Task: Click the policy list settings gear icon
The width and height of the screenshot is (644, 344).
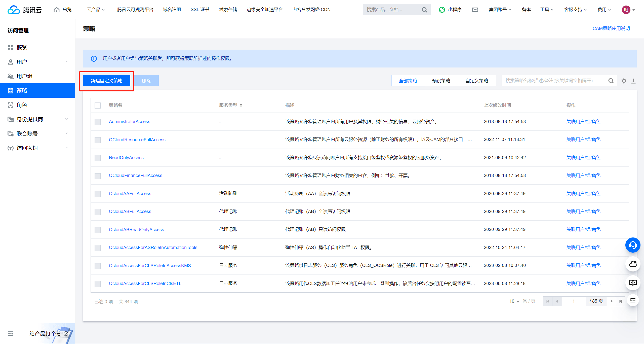Action: coord(624,81)
